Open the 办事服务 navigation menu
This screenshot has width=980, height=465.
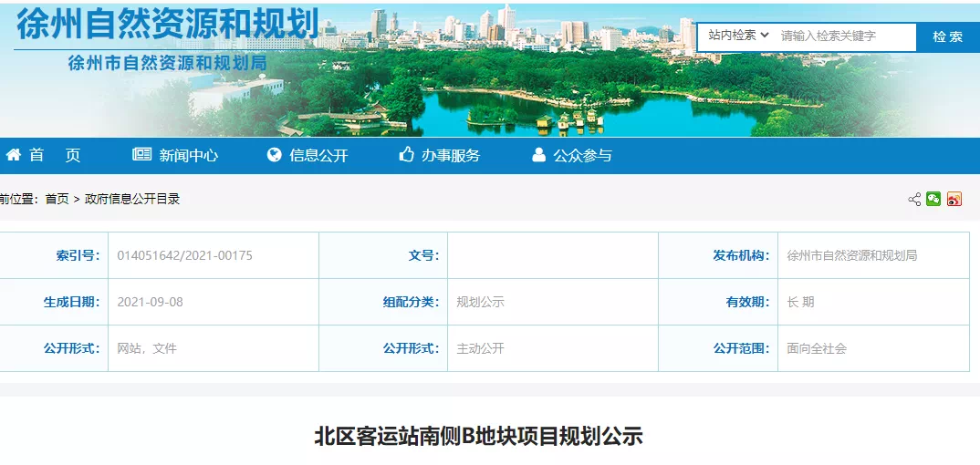[451, 155]
